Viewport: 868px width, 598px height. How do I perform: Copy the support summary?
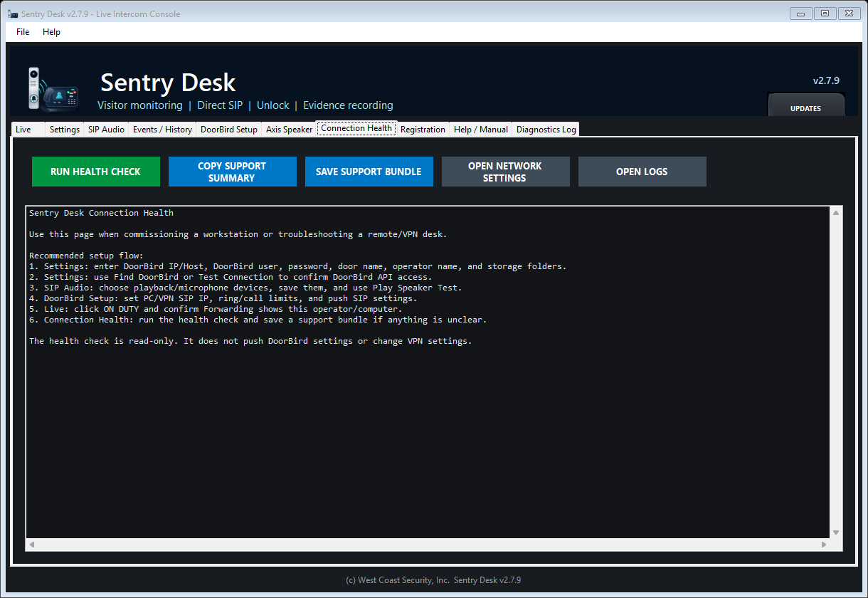(233, 172)
